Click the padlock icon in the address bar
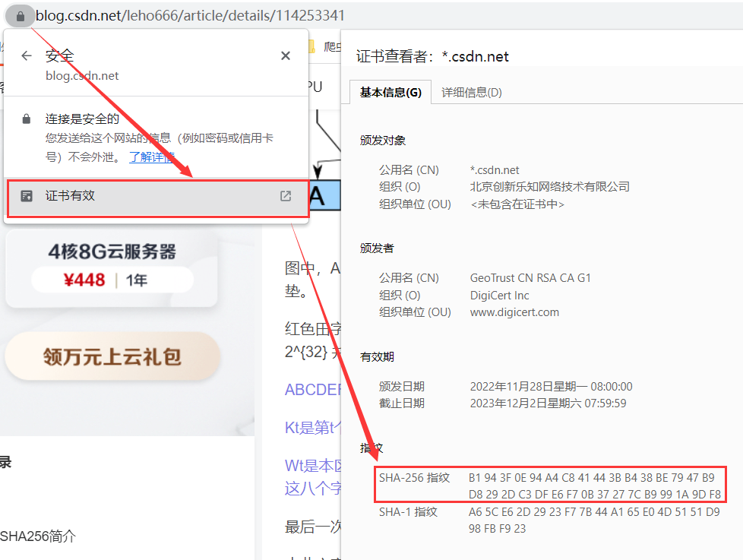This screenshot has width=743, height=560. point(21,14)
